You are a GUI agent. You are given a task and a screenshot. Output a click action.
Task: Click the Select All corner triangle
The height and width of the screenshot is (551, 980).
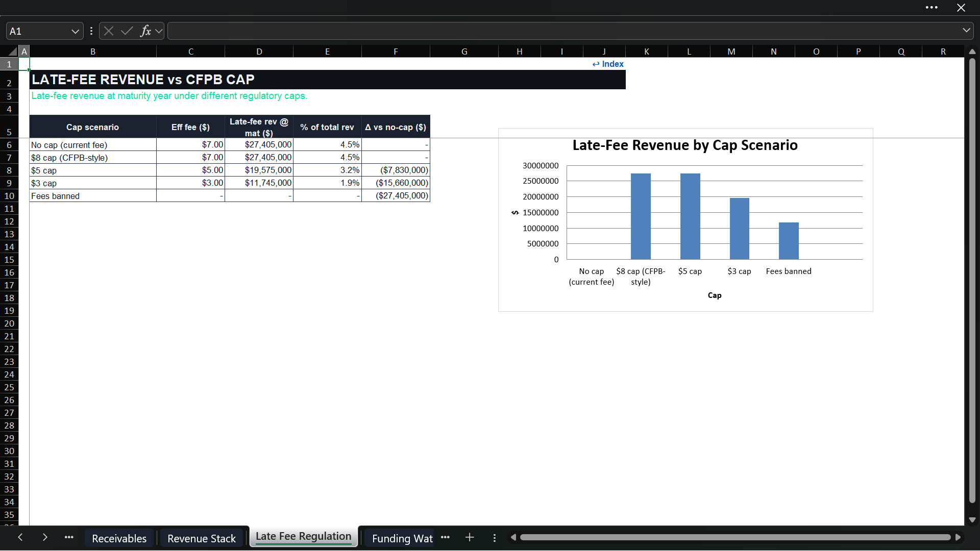pyautogui.click(x=12, y=52)
